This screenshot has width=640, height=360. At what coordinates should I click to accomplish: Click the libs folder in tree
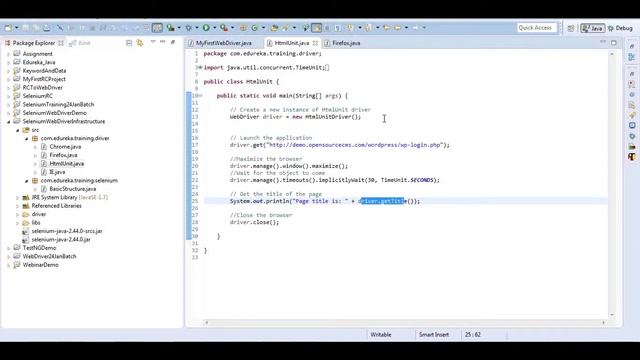[x=36, y=223]
